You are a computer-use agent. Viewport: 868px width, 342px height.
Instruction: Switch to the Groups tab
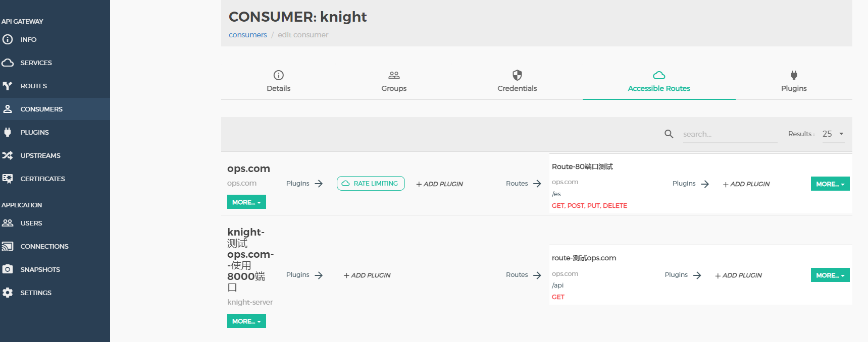pos(394,81)
